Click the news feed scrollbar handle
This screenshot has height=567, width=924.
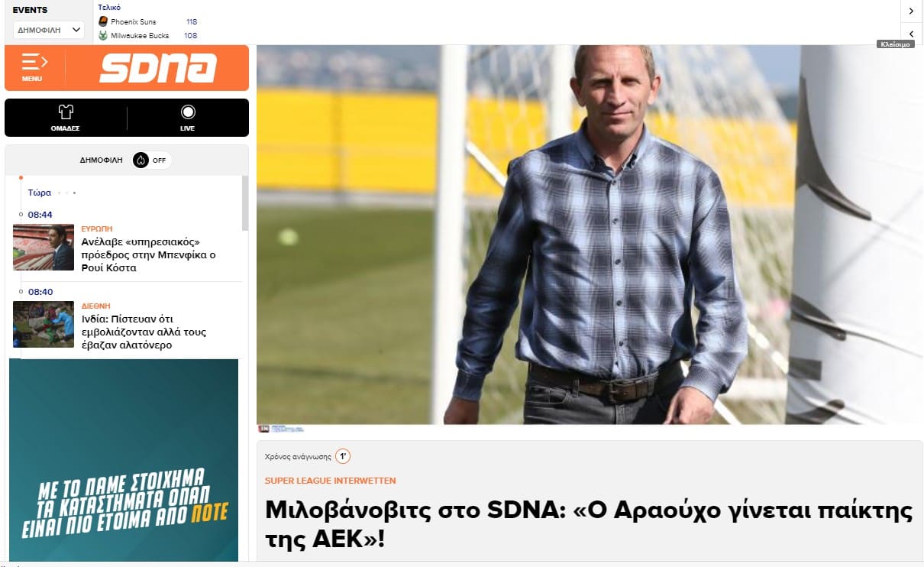tap(245, 202)
